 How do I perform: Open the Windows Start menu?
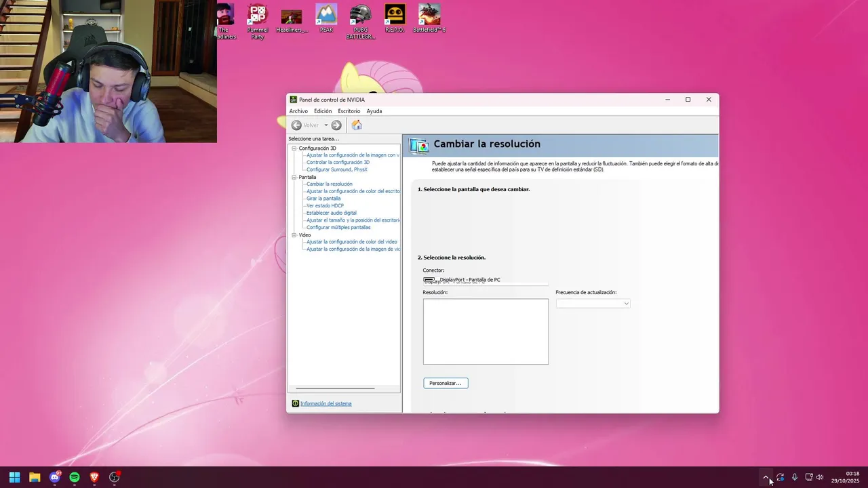coord(14,477)
